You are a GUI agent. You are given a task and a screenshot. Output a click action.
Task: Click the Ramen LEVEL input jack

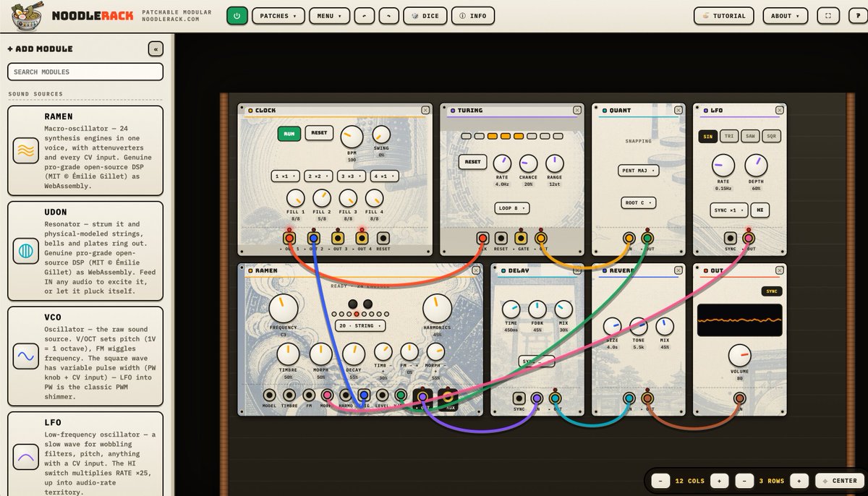point(381,395)
